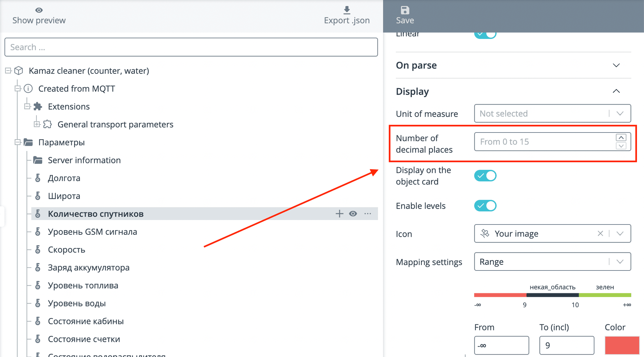
Task: Open the Mapping settings Range dropdown
Action: click(x=552, y=261)
